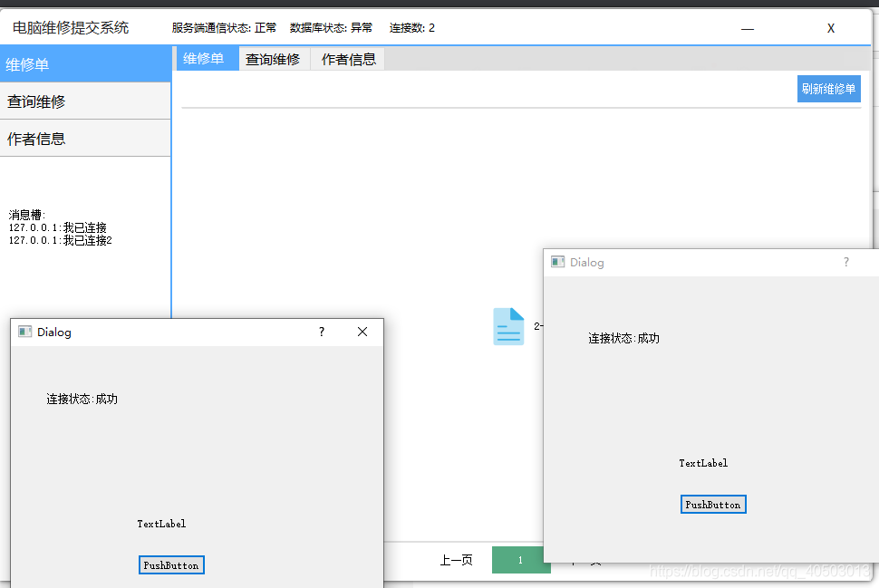879x588 pixels.
Task: Click the right Dialog title bar window icon
Action: point(558,262)
